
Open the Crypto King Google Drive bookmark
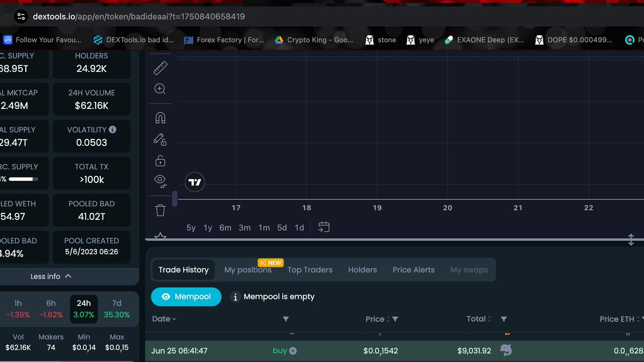[x=314, y=40]
